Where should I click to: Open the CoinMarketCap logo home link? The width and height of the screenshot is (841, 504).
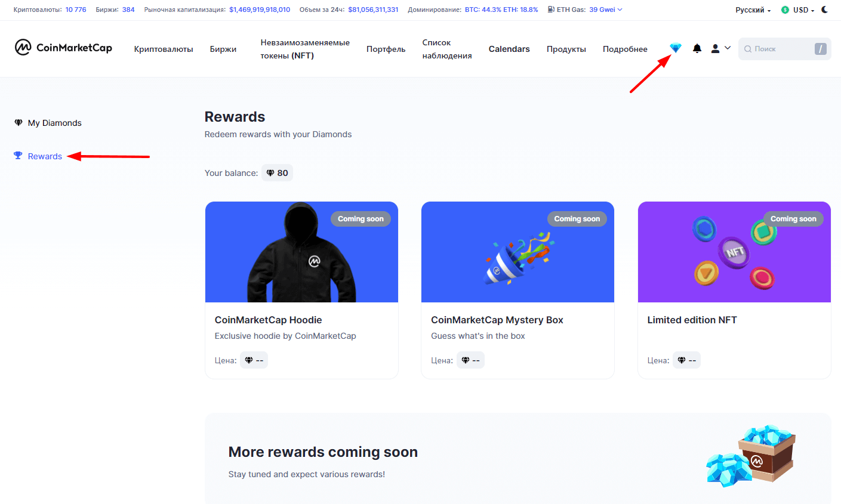click(63, 48)
